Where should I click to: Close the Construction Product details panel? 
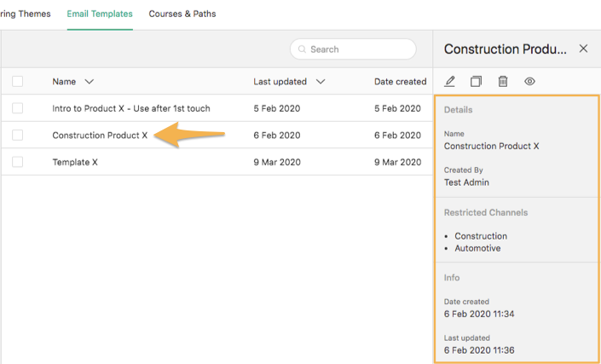[x=583, y=49]
